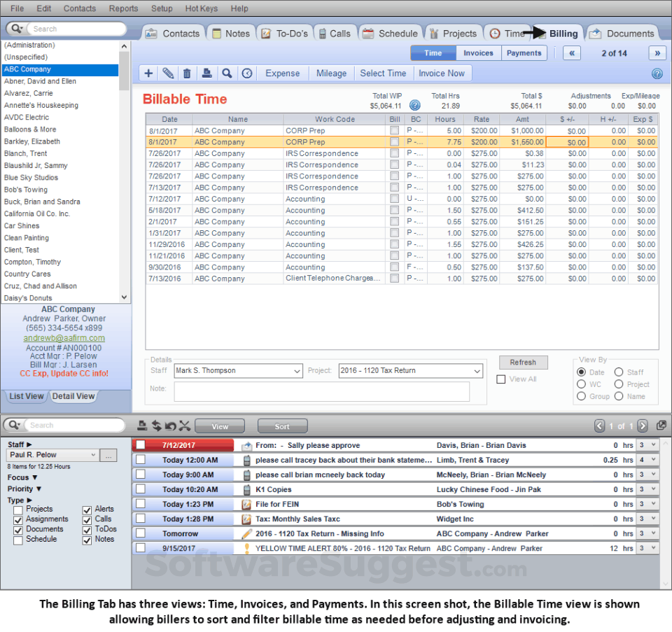The height and width of the screenshot is (632, 672).
Task: Enable the View All checkbox
Action: pyautogui.click(x=501, y=379)
